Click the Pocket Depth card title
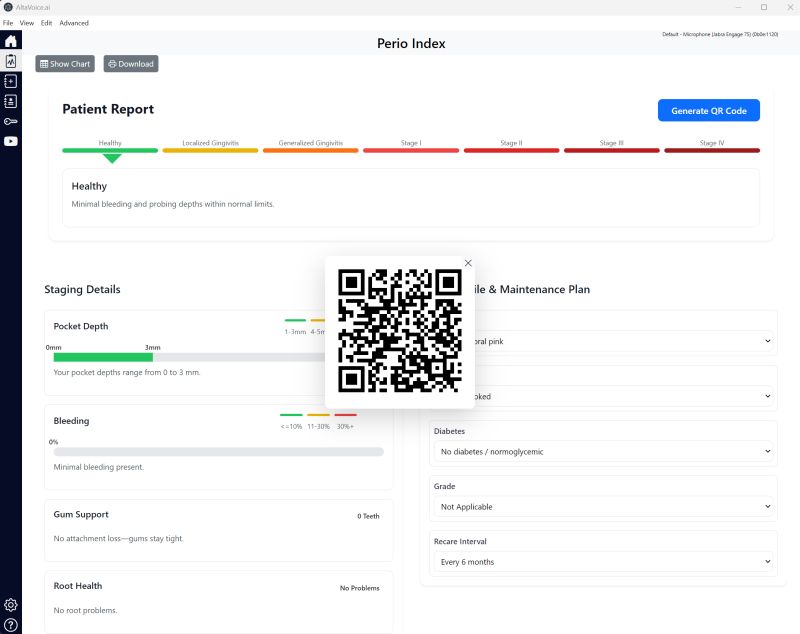Screen dimensions: 800x634 [81, 326]
